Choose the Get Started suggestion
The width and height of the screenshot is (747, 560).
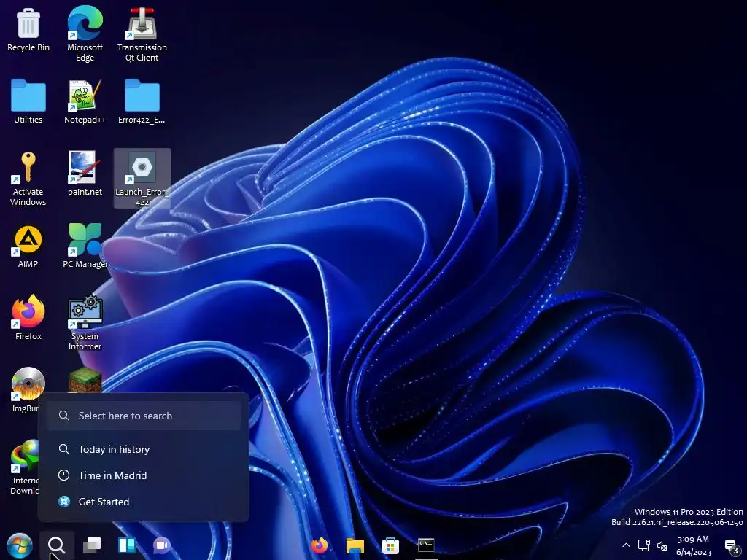click(144, 502)
